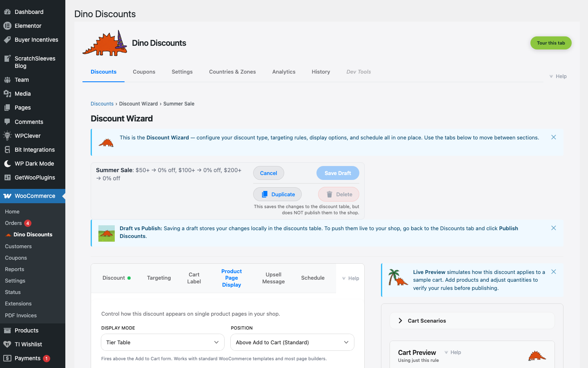Image resolution: width=588 pixels, height=368 pixels.
Task: Click the palm tree dino image
Action: tap(398, 277)
